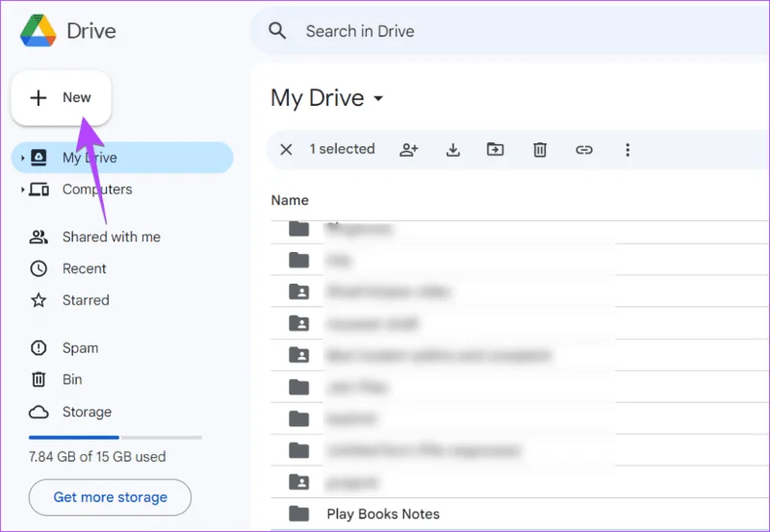Click the Bin trash icon in sidebar
This screenshot has width=770, height=532.
[x=38, y=379]
